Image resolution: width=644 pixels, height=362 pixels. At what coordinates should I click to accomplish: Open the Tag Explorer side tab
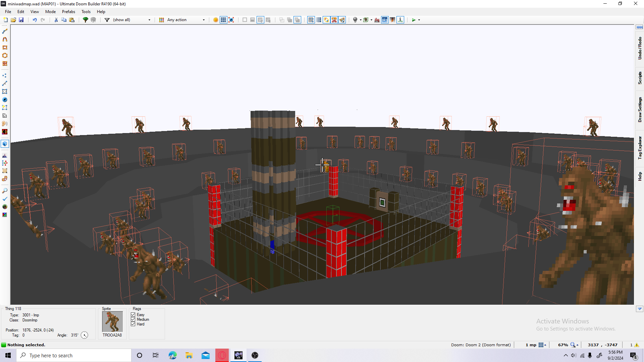640,148
